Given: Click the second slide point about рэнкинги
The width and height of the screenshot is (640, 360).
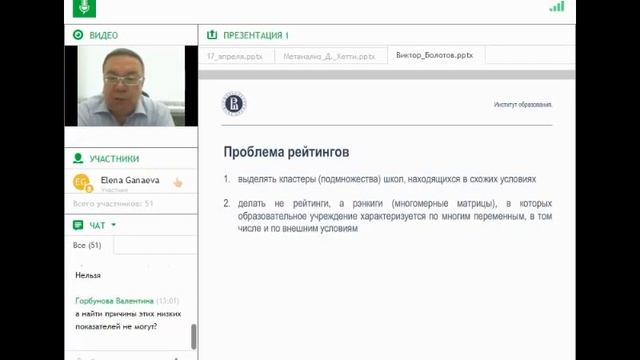Looking at the screenshot, I should [395, 216].
